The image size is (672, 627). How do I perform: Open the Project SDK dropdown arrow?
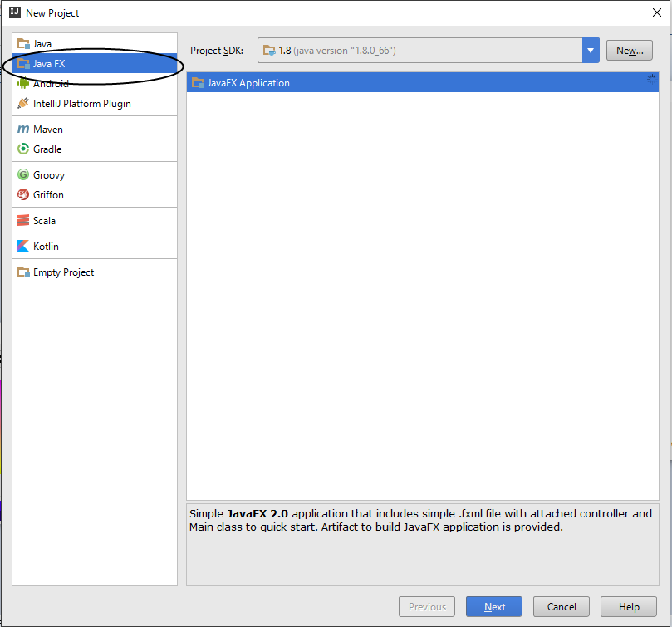coord(591,51)
